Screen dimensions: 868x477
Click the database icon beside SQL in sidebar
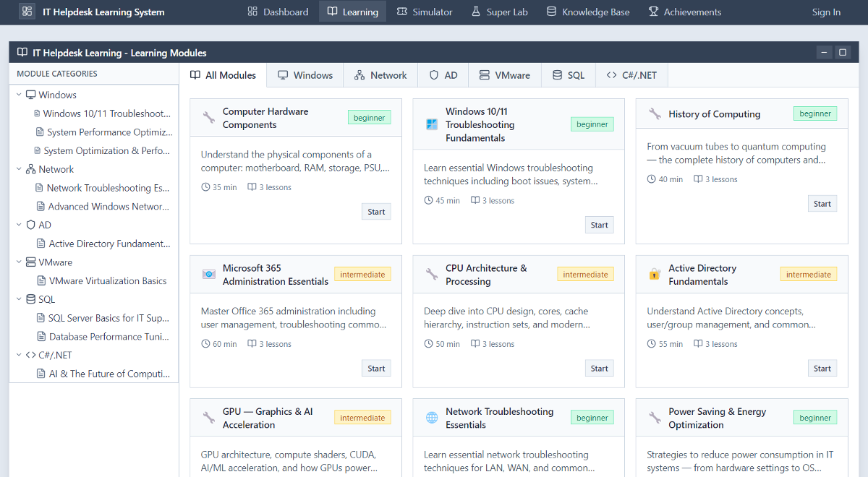click(31, 299)
